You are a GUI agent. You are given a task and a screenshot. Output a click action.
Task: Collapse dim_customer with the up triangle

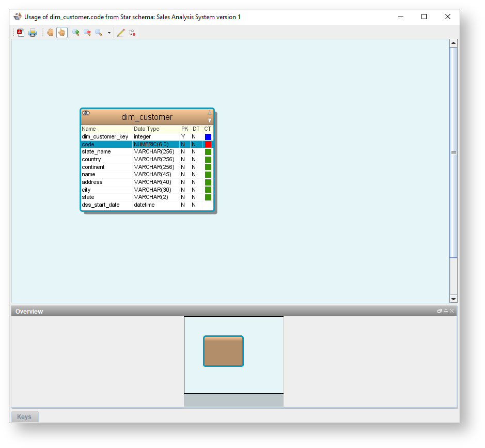[x=210, y=113]
